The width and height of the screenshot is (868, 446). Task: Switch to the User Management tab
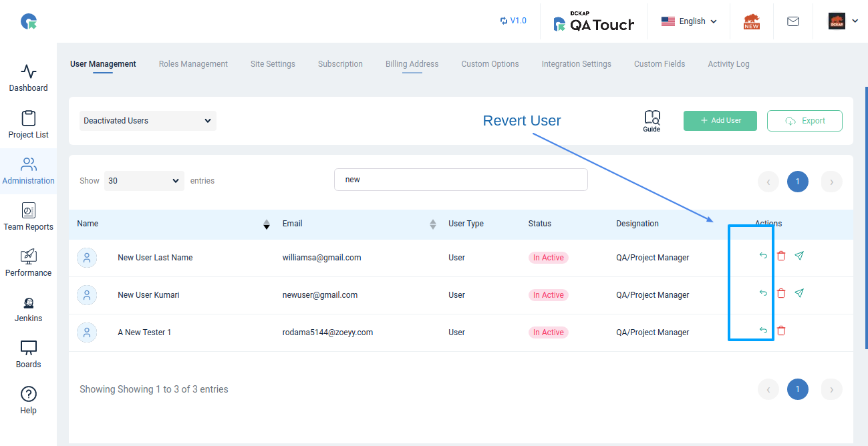103,64
